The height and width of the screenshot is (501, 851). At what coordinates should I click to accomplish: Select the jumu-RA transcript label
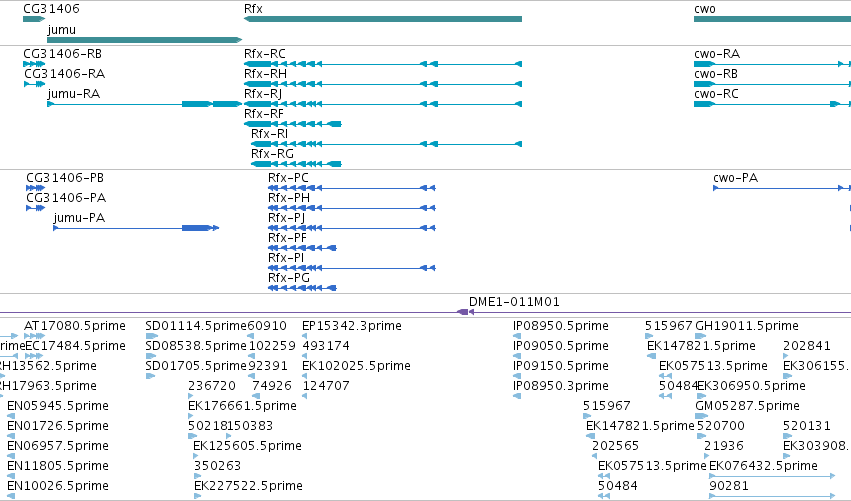(x=74, y=94)
